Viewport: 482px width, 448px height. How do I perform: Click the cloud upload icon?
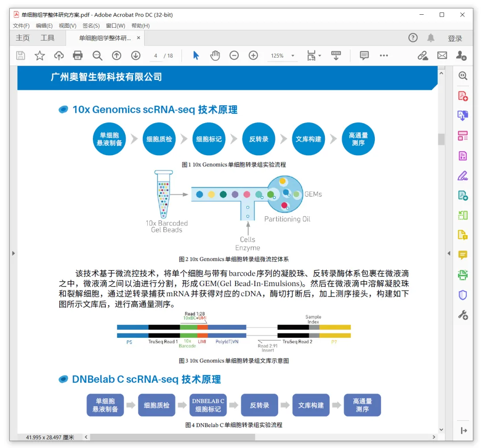[x=59, y=56]
